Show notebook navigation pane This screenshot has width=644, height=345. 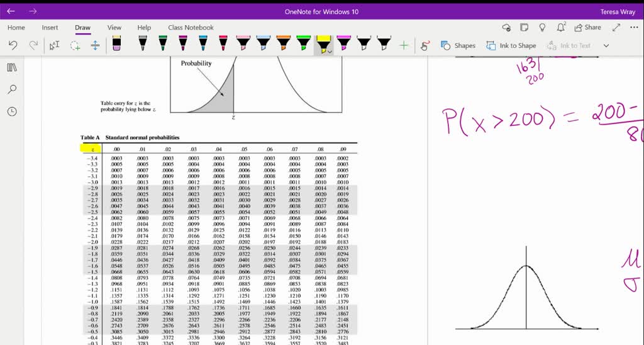click(11, 67)
